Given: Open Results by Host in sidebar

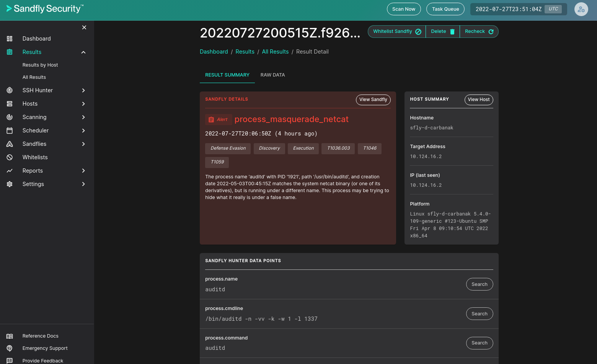Looking at the screenshot, I should (x=40, y=65).
